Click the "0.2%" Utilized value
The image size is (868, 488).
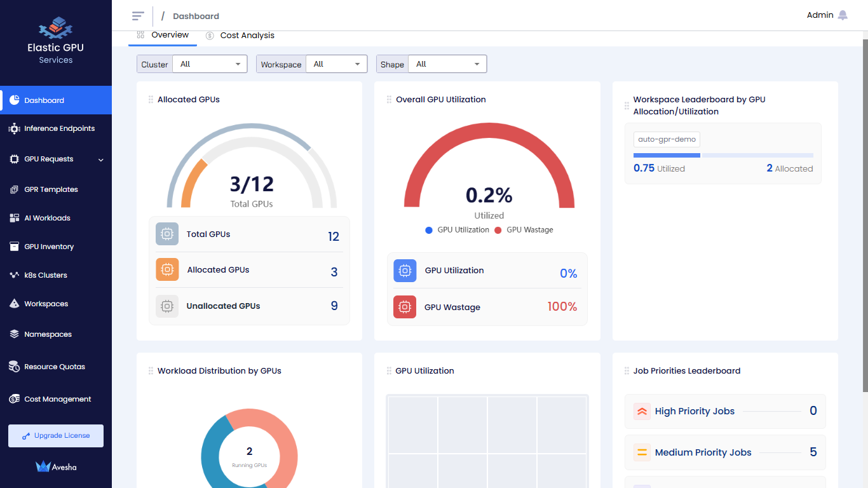pyautogui.click(x=489, y=194)
